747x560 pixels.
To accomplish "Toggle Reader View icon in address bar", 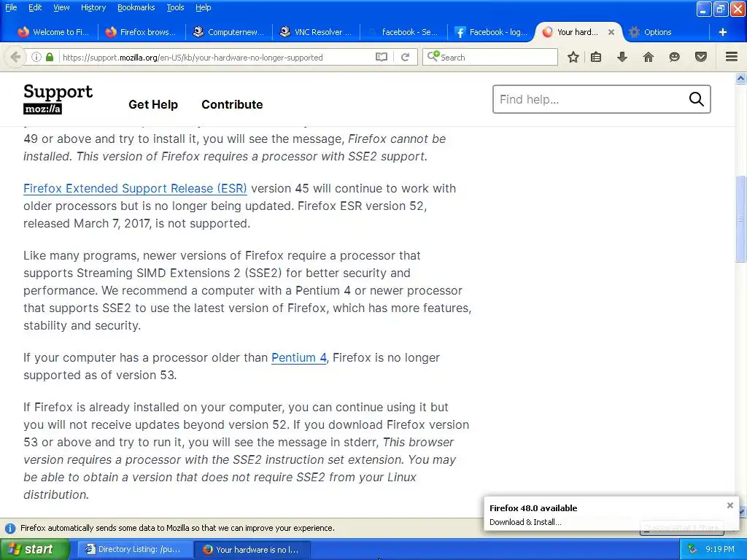I will [x=381, y=57].
